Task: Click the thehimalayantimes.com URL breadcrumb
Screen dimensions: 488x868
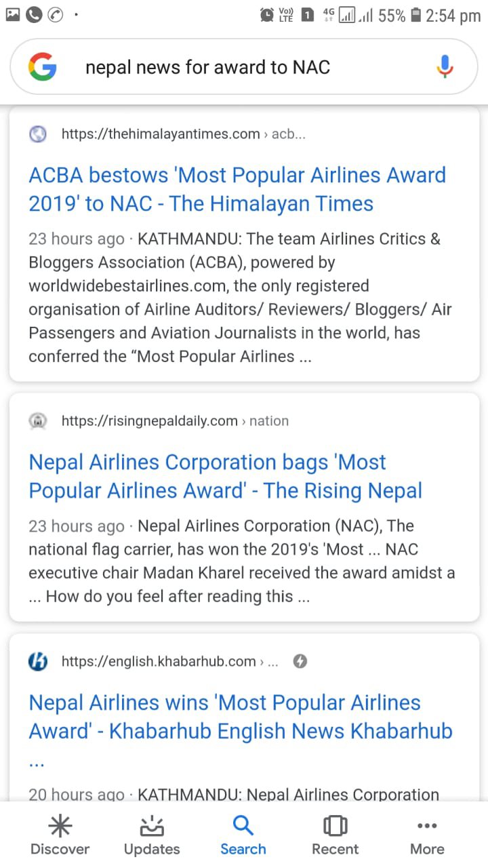Action: coord(183,134)
